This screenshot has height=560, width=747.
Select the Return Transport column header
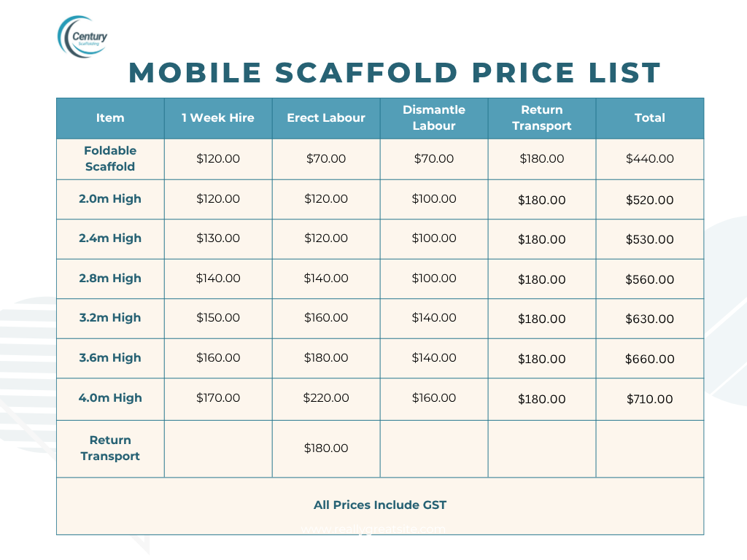(x=542, y=118)
